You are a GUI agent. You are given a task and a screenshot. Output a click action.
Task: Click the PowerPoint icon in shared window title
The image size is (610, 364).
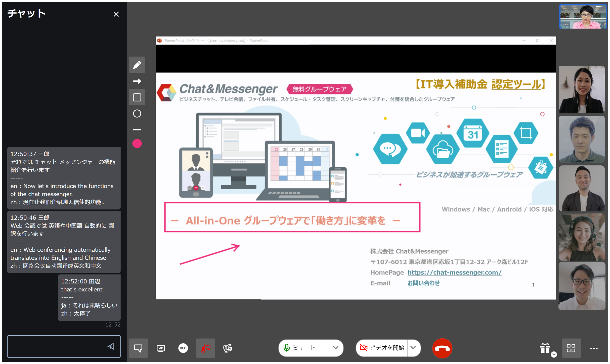pyautogui.click(x=159, y=40)
